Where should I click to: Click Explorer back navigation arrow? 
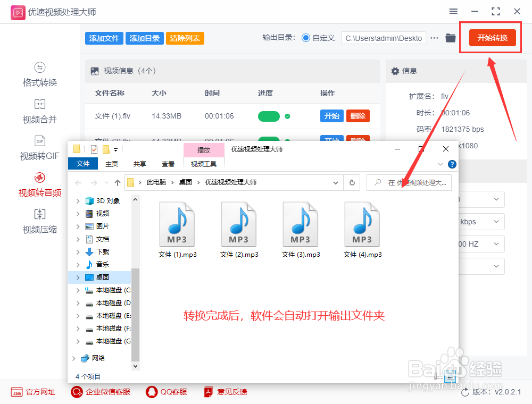(78, 183)
